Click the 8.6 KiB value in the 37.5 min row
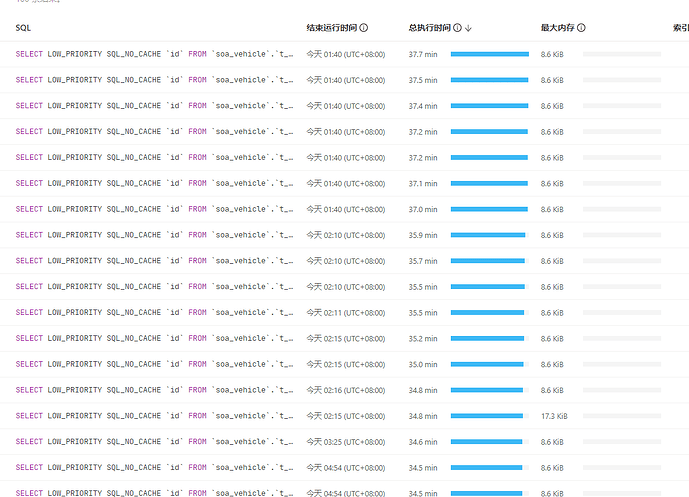The height and width of the screenshot is (497, 689). coord(552,80)
